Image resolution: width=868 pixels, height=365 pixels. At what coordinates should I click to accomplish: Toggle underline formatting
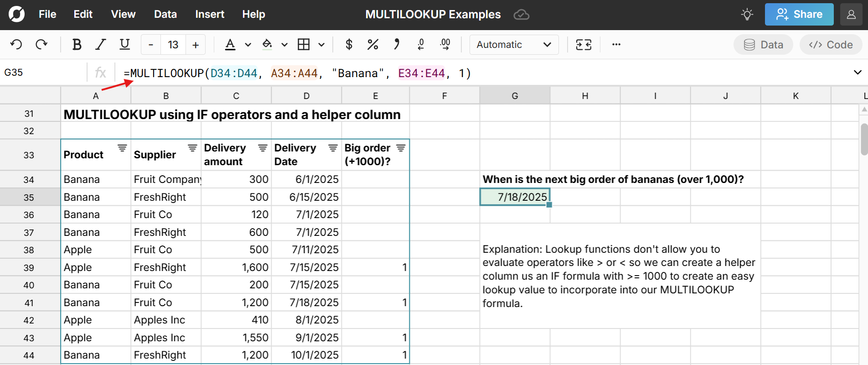tap(124, 45)
